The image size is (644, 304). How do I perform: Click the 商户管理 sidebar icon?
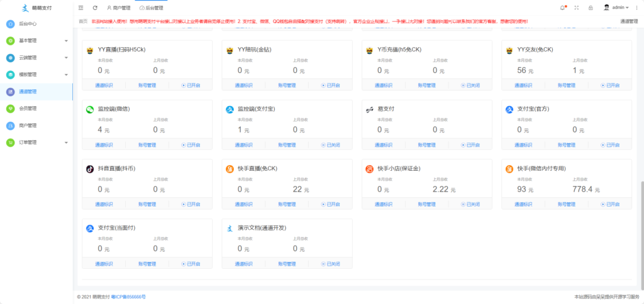(11, 126)
